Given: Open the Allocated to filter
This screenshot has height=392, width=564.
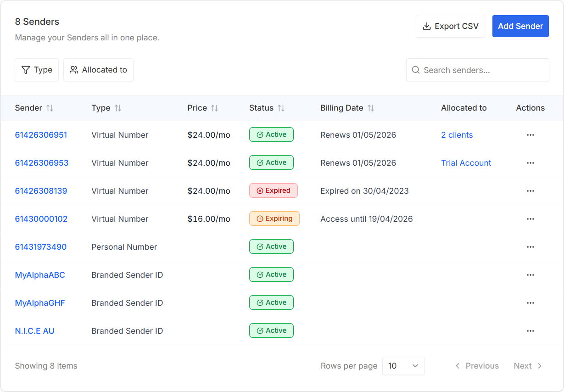Looking at the screenshot, I should [x=98, y=70].
